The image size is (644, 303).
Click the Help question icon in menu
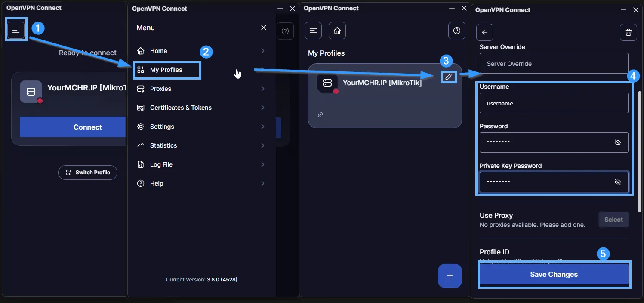click(x=141, y=183)
